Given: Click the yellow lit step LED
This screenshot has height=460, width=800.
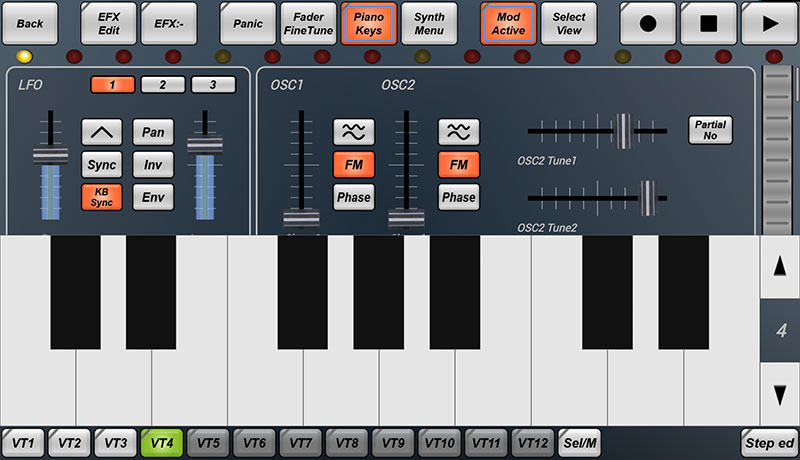Looking at the screenshot, I should click(24, 56).
